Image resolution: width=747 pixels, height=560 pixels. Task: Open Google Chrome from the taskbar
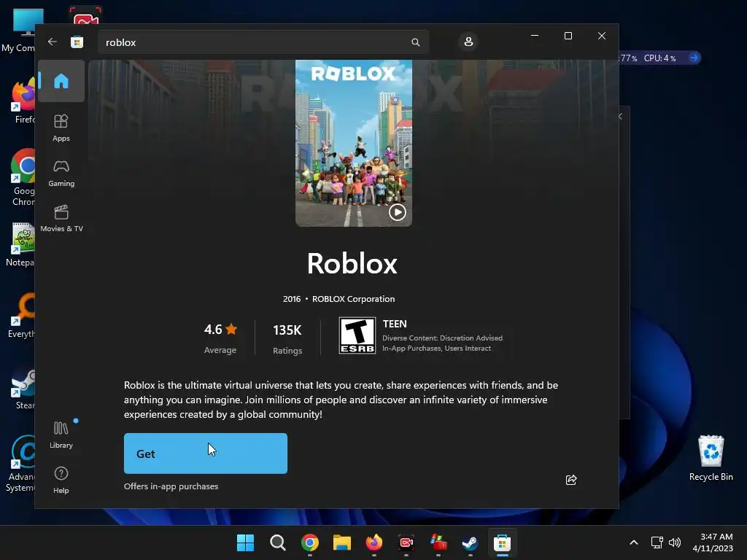[x=309, y=542]
